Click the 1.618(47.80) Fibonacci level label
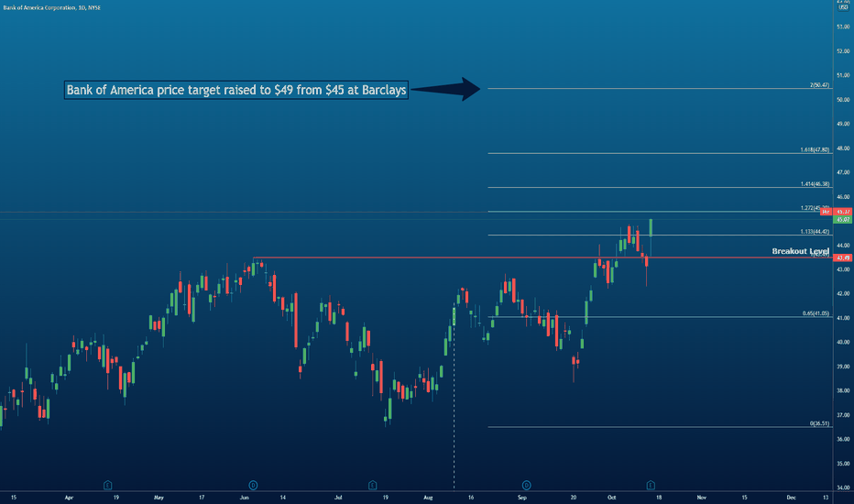This screenshot has height=504, width=854. [815, 150]
